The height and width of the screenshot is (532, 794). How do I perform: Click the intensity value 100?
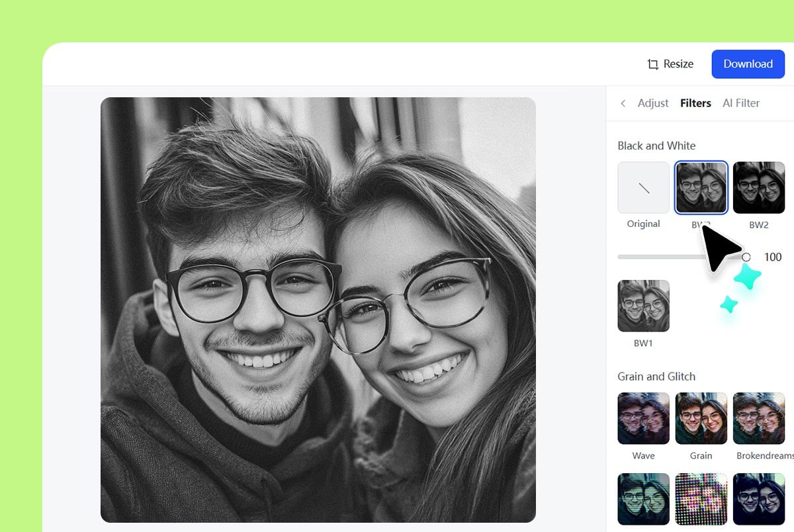pyautogui.click(x=773, y=257)
